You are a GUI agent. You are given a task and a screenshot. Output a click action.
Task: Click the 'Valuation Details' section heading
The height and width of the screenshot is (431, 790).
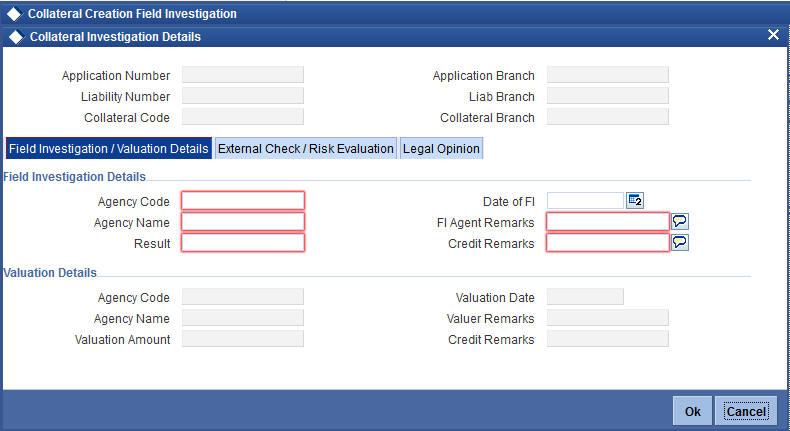tap(50, 273)
